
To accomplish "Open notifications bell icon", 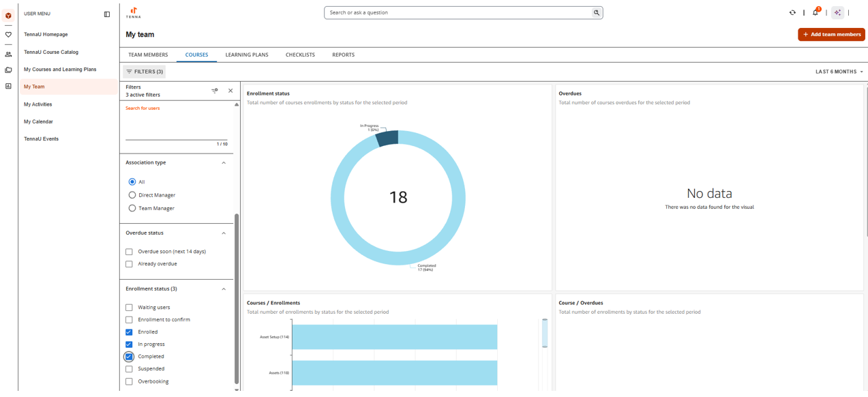I will coord(815,12).
